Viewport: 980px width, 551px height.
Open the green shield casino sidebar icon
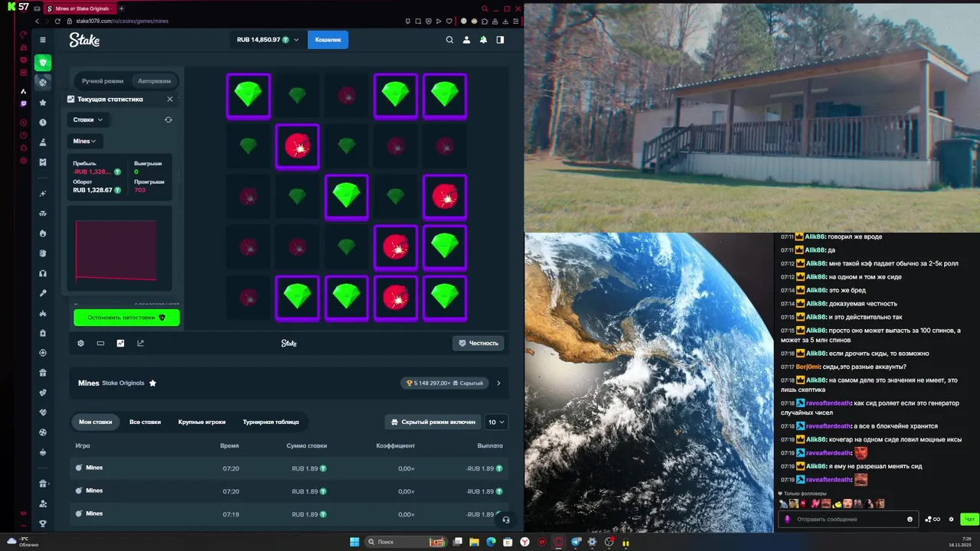tap(43, 63)
